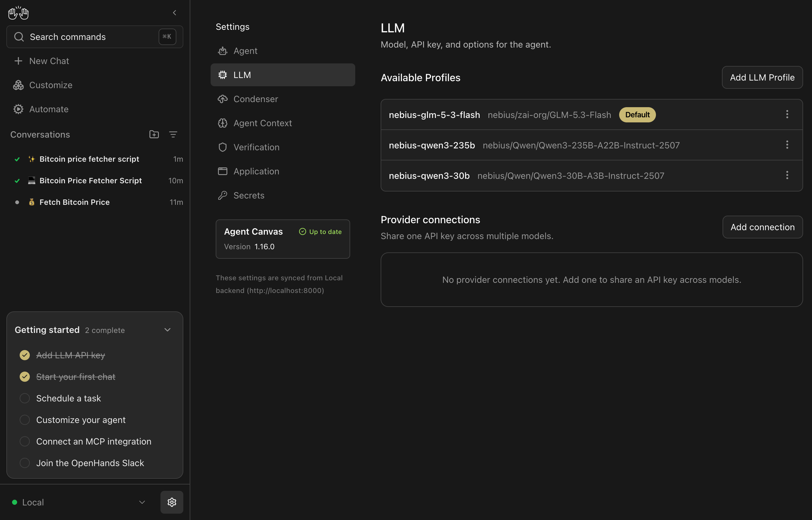Open options menu for nebius-qwen3-235b

787,145
